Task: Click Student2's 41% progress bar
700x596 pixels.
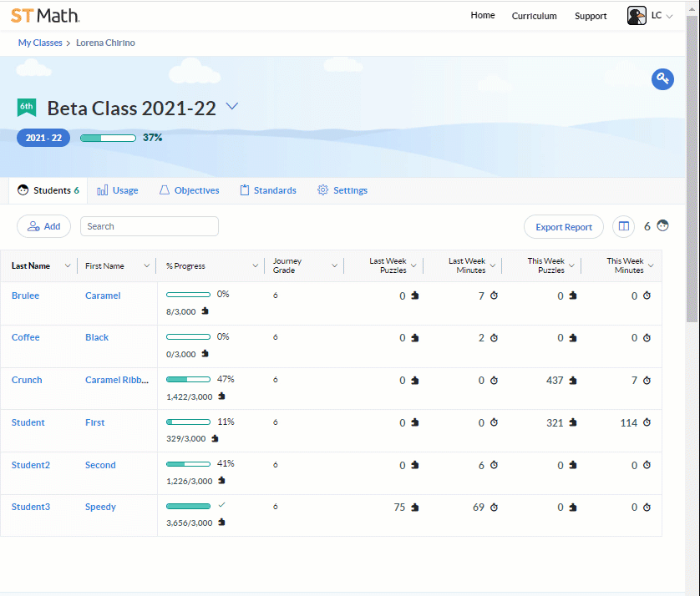Action: pos(188,464)
